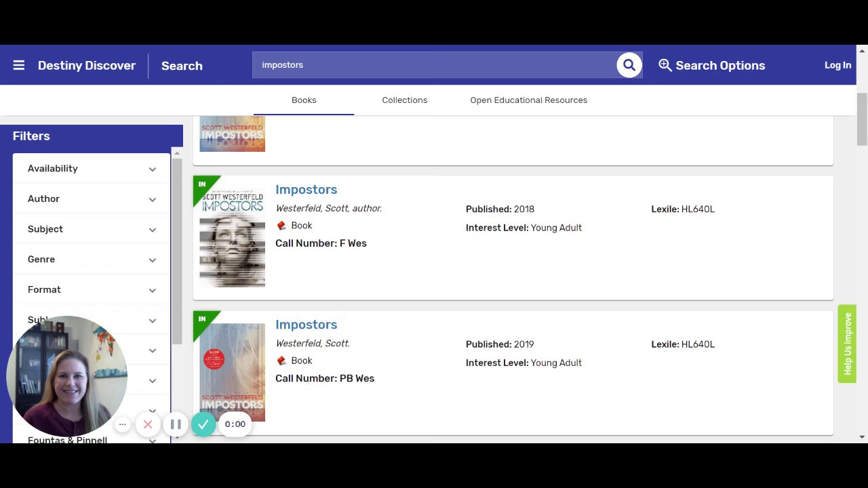Click the 2019 Impostors paperback cover
Image resolution: width=868 pixels, height=488 pixels.
click(x=233, y=373)
